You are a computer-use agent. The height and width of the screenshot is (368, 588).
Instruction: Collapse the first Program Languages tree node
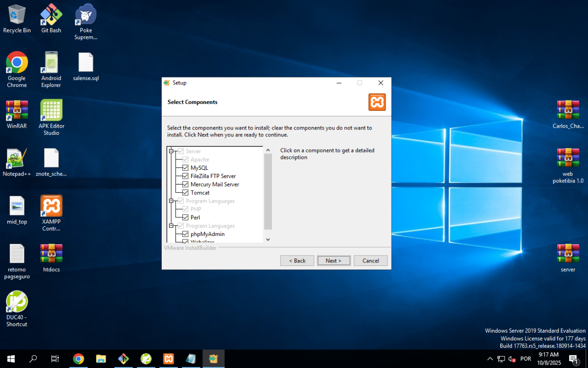pos(171,201)
